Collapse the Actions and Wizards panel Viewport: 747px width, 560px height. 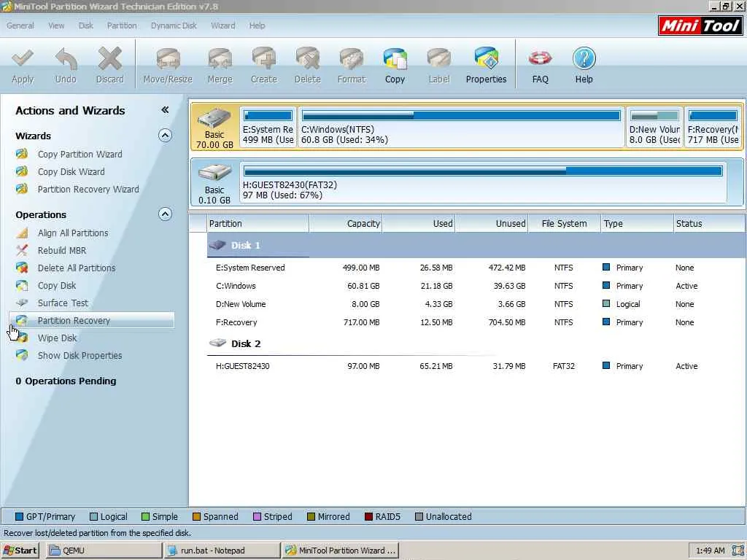(165, 110)
